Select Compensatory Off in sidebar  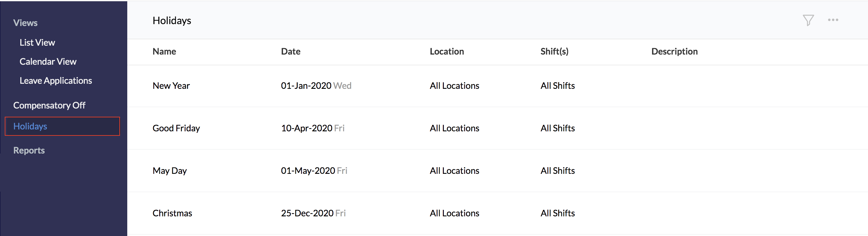point(49,105)
